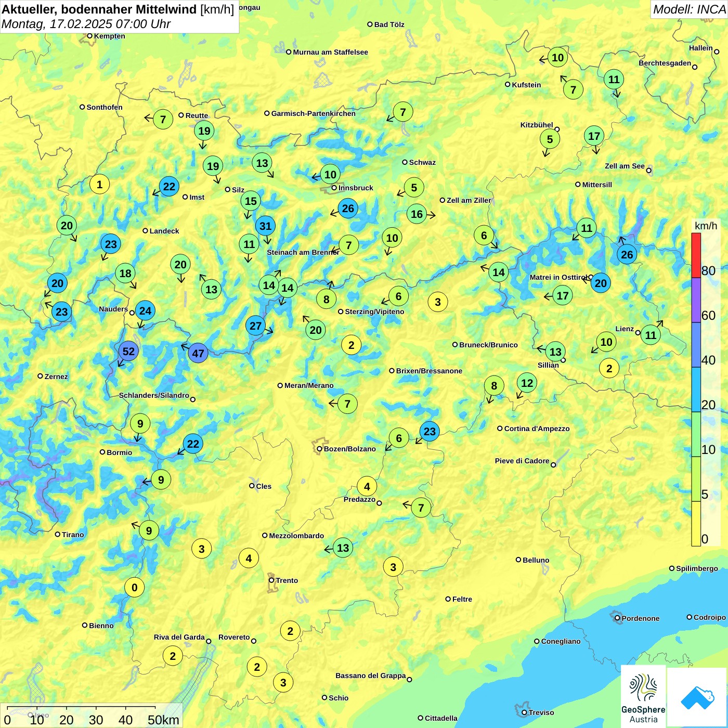Click the 52 km/h wind marker
Viewport: 728px width, 728px height.
coord(128,351)
